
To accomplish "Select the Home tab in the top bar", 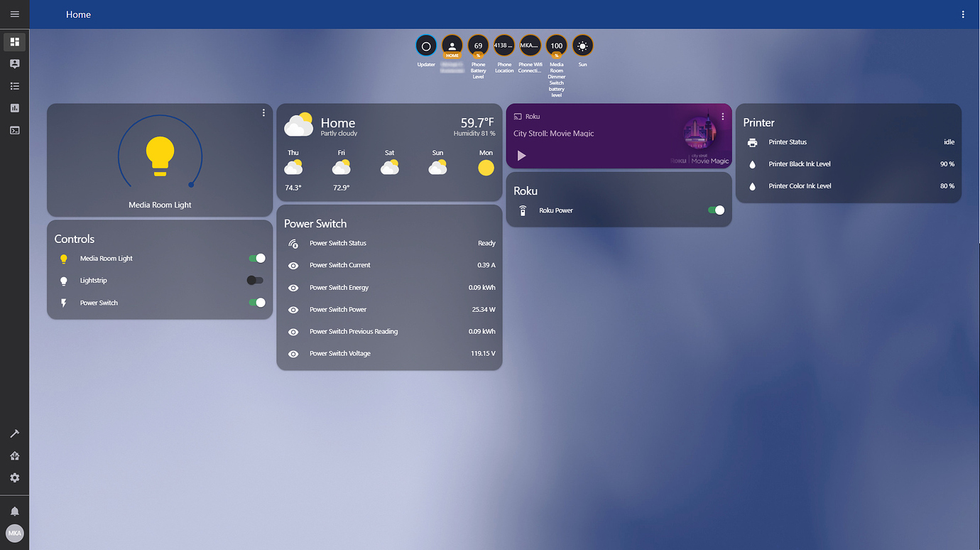I will (78, 14).
